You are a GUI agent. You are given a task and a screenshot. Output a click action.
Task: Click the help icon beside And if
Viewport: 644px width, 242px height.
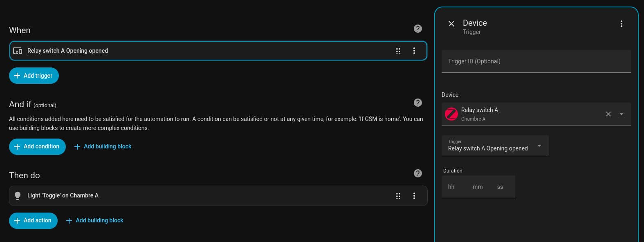pos(417,103)
